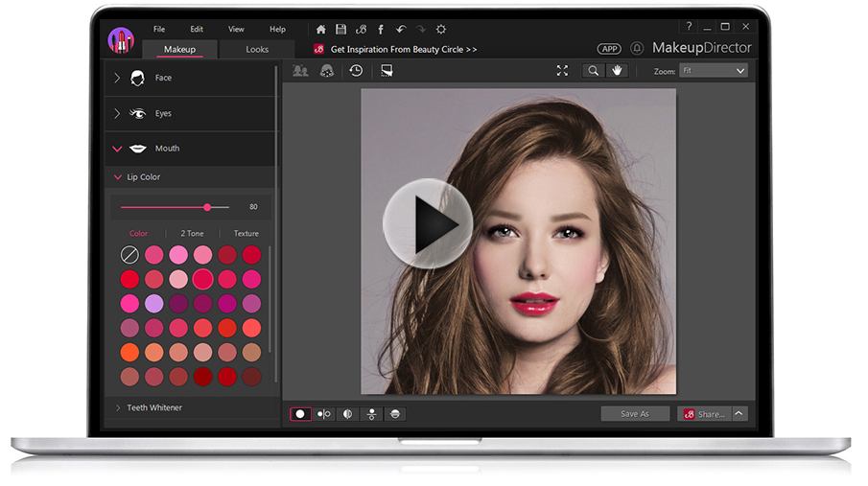Switch to side-by-side compare view mode
Screen dimensions: 868x486
click(x=324, y=414)
